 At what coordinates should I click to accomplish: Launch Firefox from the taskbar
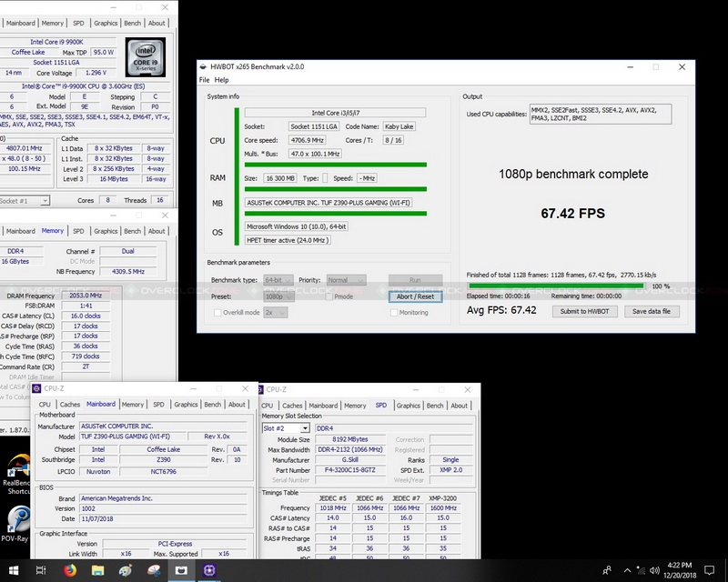70,570
